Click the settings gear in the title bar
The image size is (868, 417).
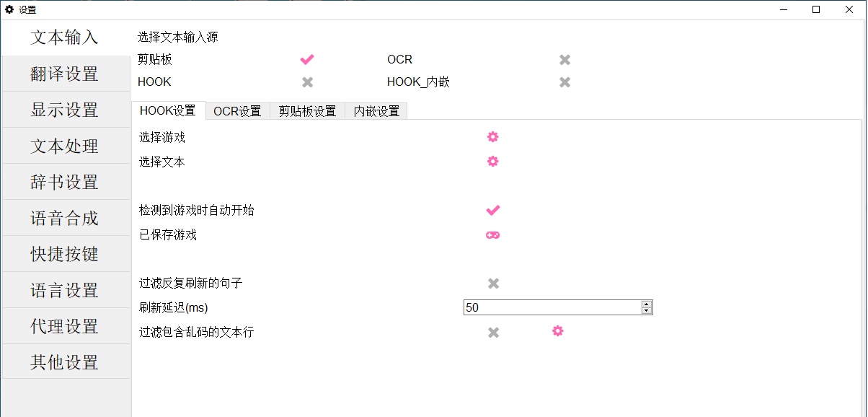click(9, 9)
